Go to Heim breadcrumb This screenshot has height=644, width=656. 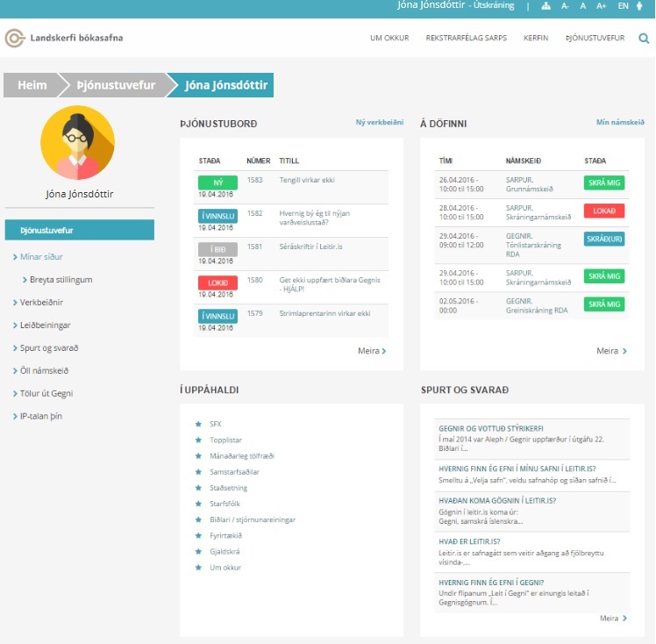[32, 85]
